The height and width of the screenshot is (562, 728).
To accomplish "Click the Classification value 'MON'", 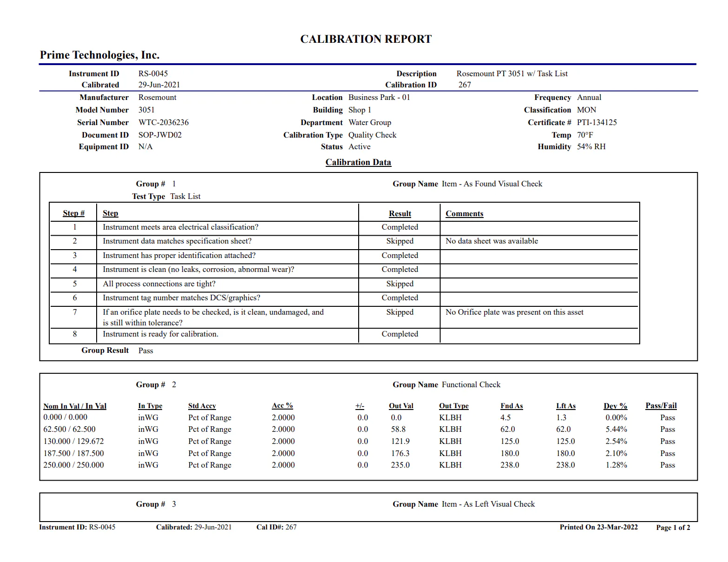I will pyautogui.click(x=586, y=110).
